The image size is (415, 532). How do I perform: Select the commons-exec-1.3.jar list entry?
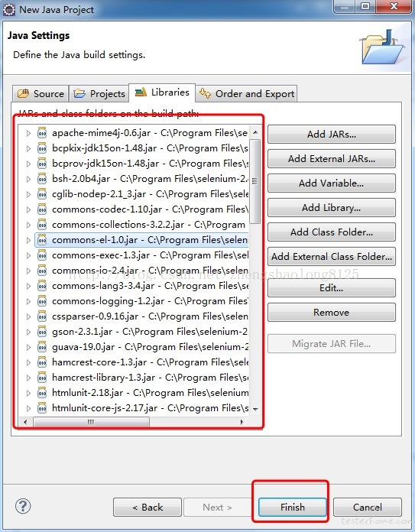[x=142, y=255]
